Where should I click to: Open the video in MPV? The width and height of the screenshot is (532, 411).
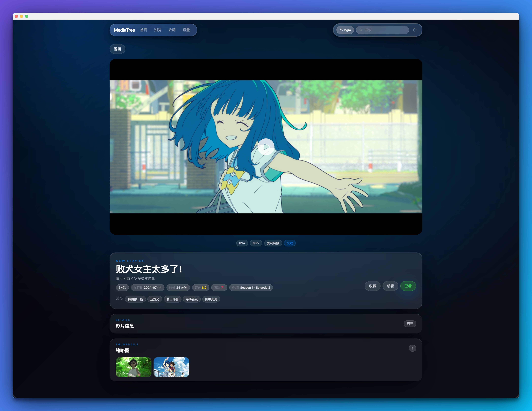256,243
